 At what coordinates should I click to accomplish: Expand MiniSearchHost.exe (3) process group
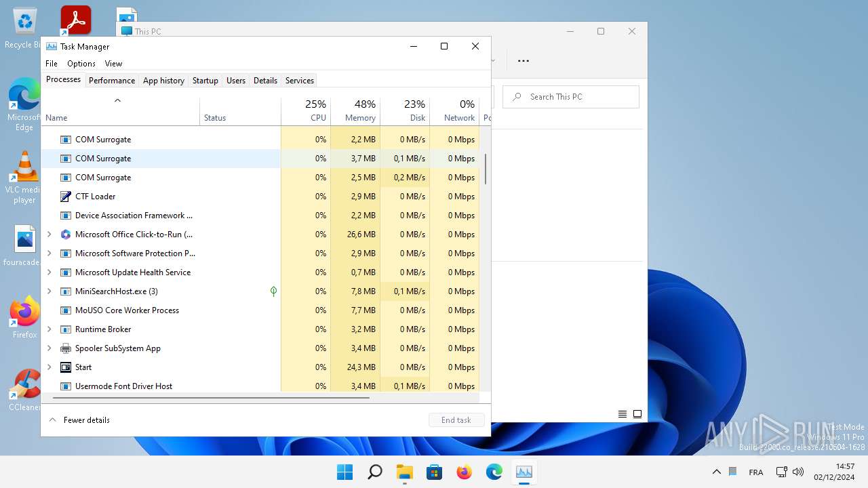49,291
